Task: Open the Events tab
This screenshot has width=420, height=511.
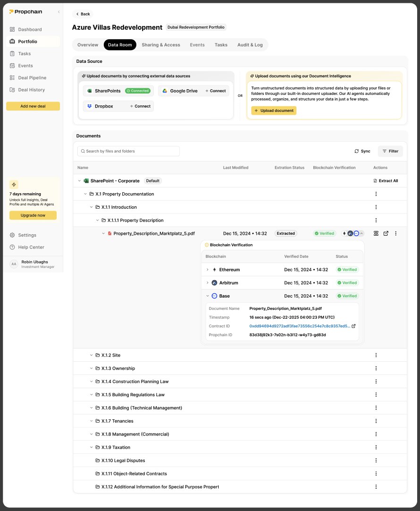Action: [x=197, y=45]
